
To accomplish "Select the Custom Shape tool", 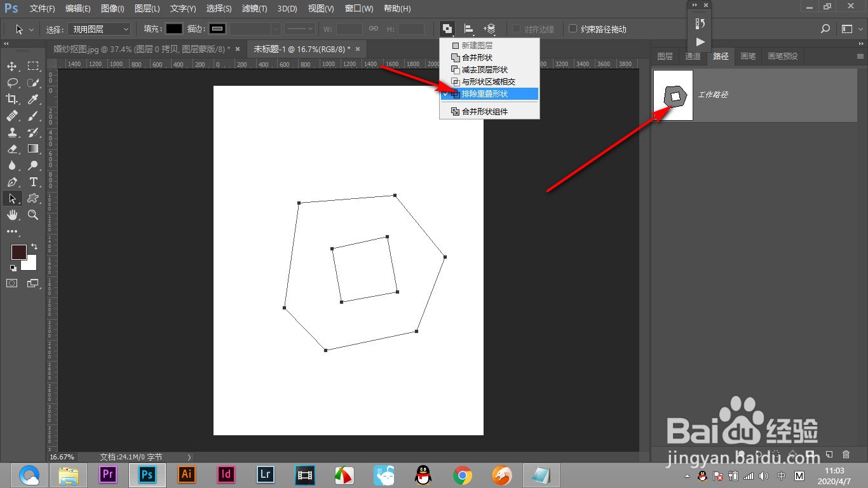I will tap(33, 199).
